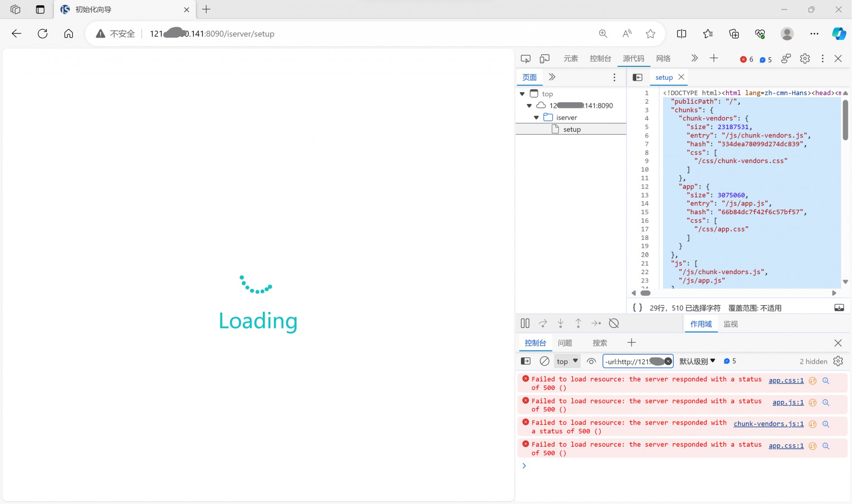
Task: Open console settings gear
Action: coord(838,361)
